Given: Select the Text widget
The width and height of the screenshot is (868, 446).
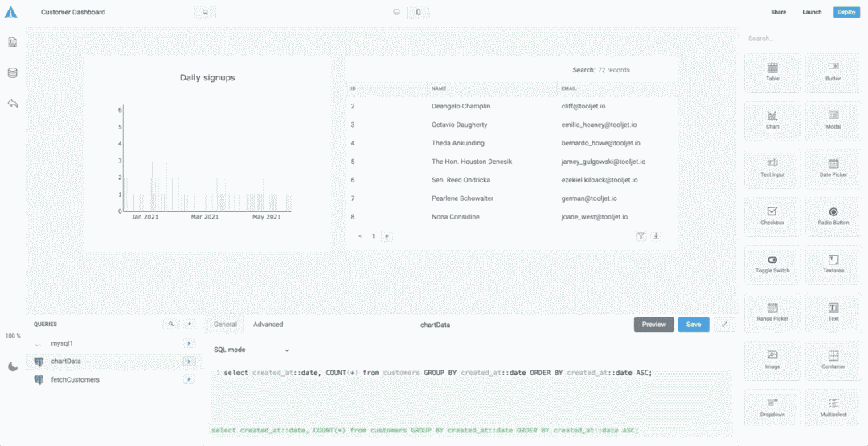Looking at the screenshot, I should pyautogui.click(x=833, y=313).
